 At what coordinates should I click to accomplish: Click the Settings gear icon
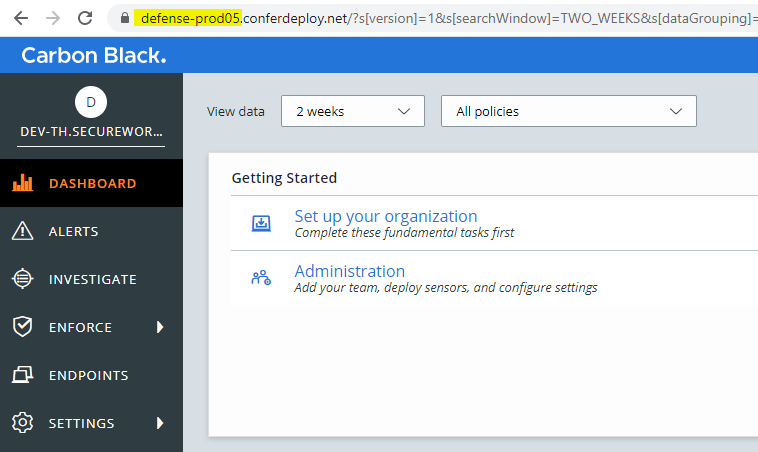pyautogui.click(x=22, y=423)
